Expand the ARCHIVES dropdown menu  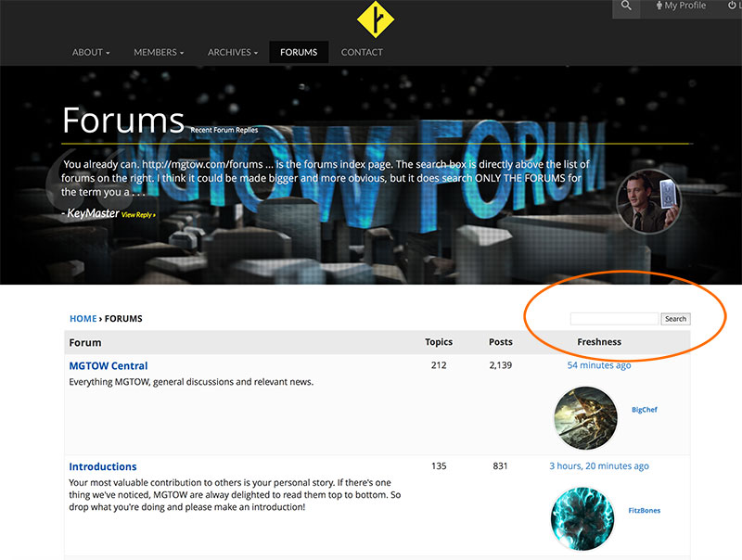coord(233,52)
